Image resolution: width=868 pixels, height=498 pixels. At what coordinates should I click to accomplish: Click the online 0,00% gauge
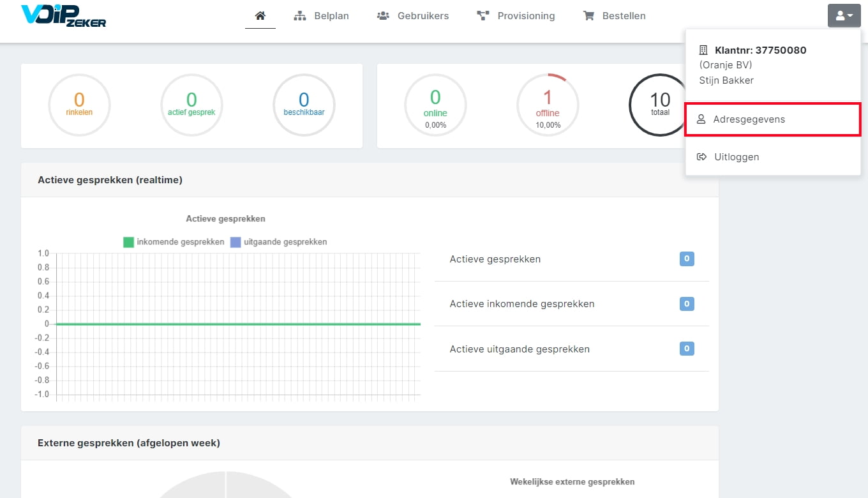click(435, 105)
